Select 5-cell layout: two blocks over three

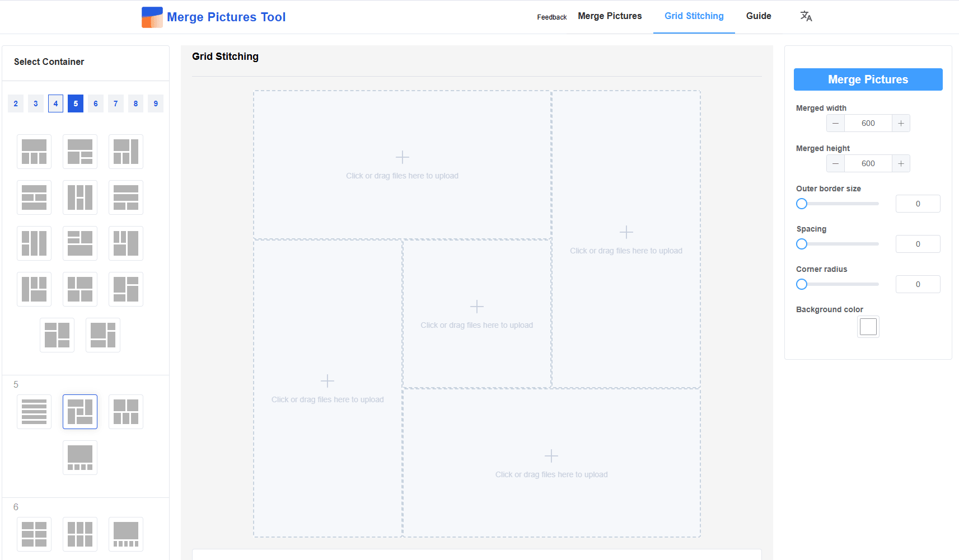(126, 412)
